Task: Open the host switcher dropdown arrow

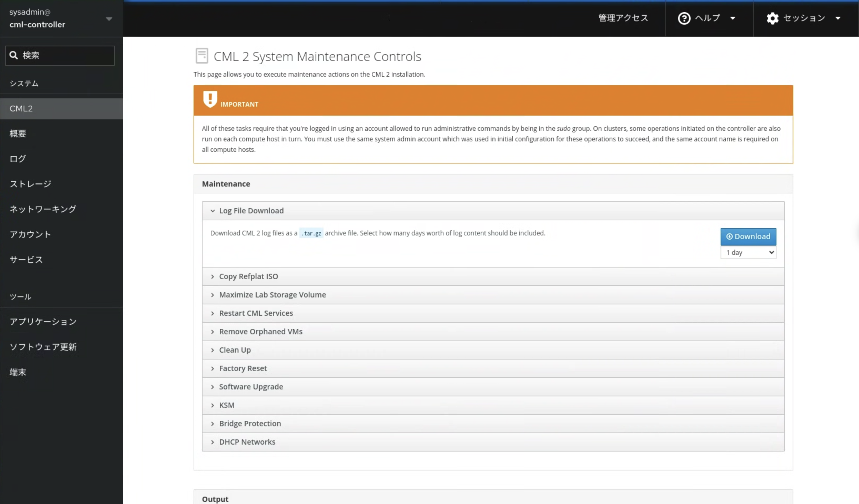Action: pyautogui.click(x=109, y=19)
